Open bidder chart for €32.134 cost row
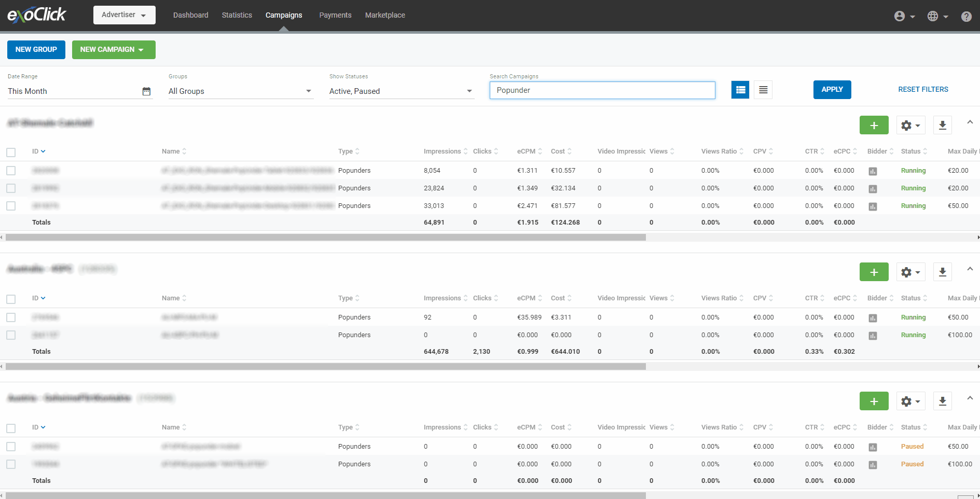This screenshot has width=980, height=499. click(873, 189)
